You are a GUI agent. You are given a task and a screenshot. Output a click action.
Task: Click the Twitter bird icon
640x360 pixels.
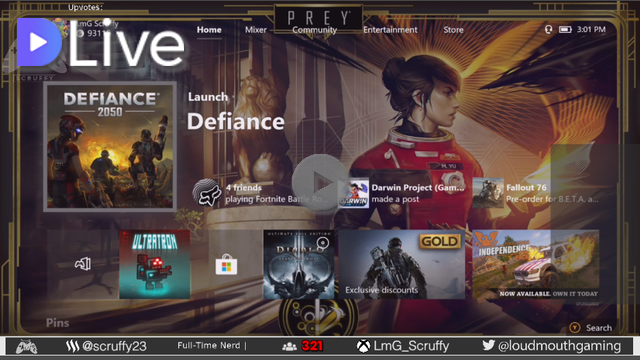(488, 345)
